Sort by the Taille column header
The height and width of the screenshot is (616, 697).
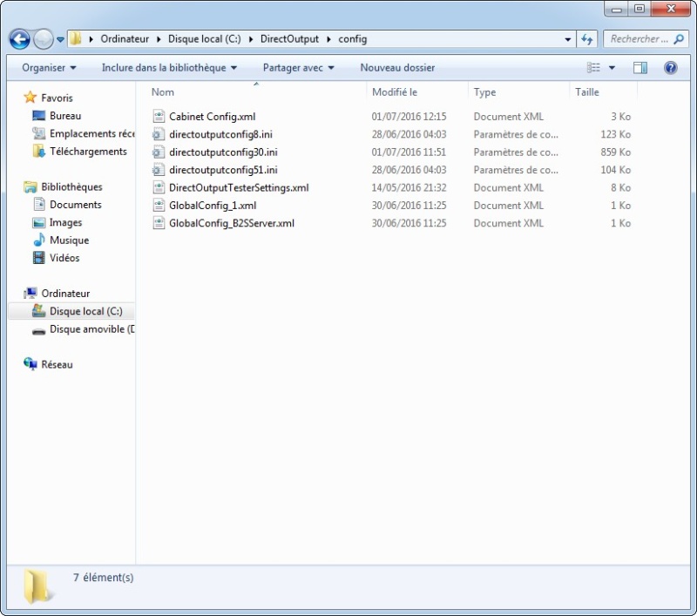586,92
